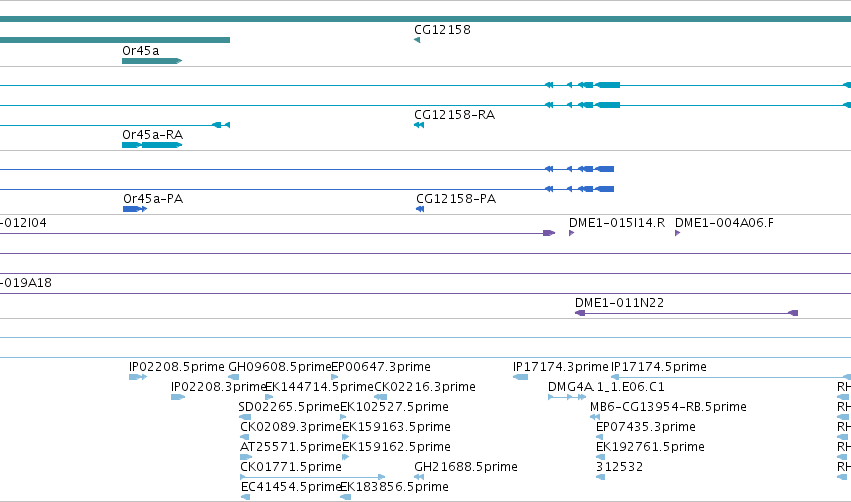The image size is (851, 502).
Task: Click the CG12158-PA blue arrow glyph
Action: pos(420,209)
